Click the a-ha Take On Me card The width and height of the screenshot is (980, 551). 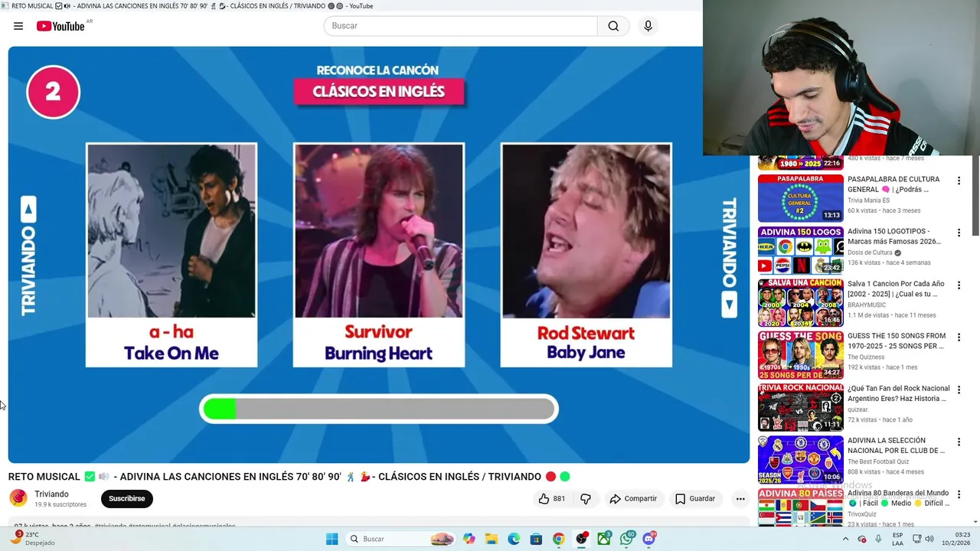(171, 255)
